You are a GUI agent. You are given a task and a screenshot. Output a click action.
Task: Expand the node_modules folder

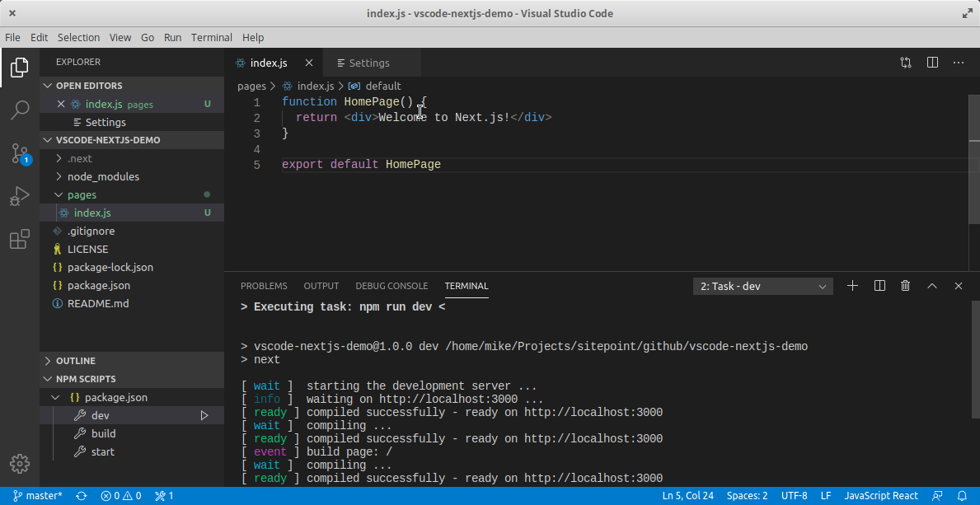(x=101, y=176)
